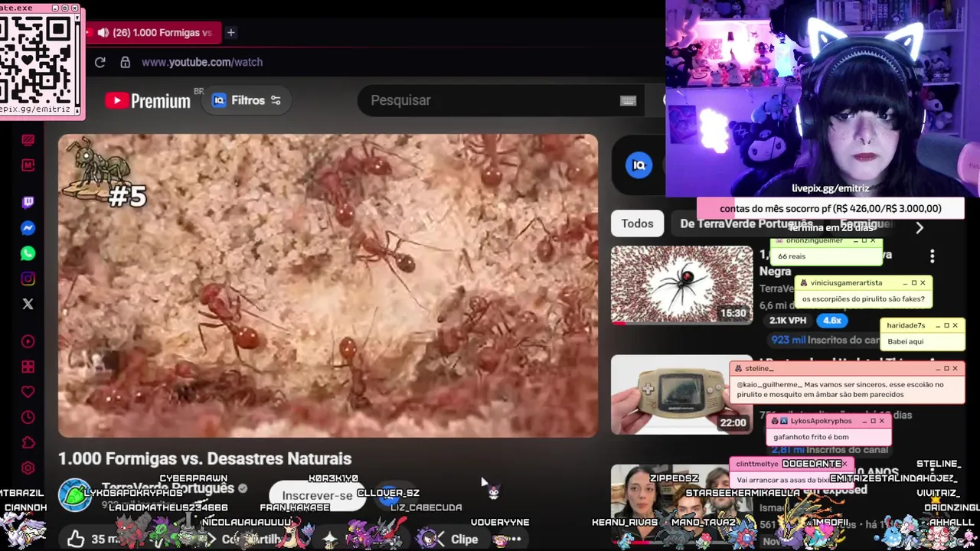
Task: Open the GX Control icon atop the sidebar
Action: point(28,140)
